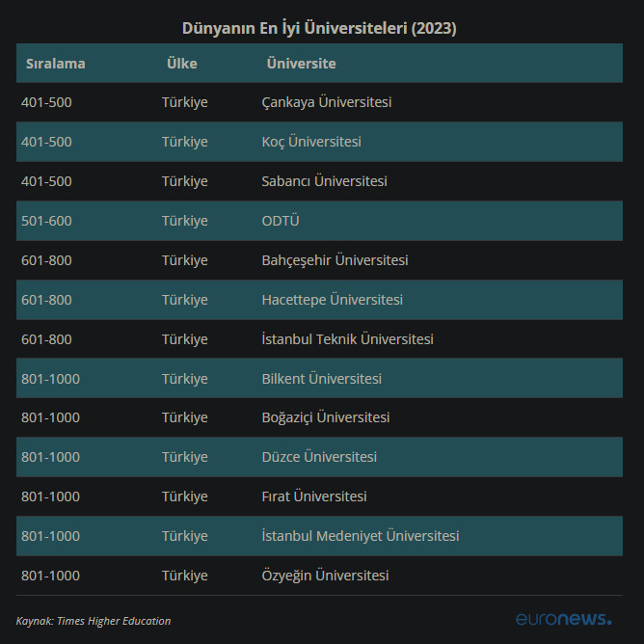This screenshot has width=644, height=644.
Task: Select the 'ODTÜ' cell
Action: 281,221
